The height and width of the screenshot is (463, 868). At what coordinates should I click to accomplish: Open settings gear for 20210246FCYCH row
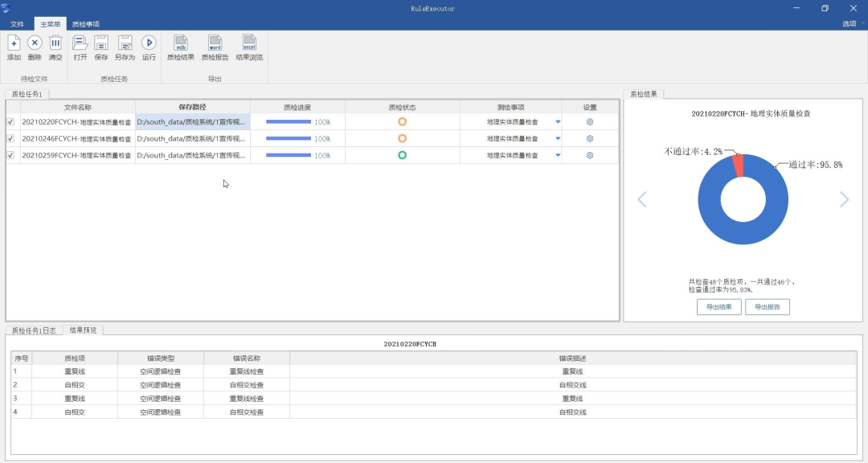tap(590, 138)
